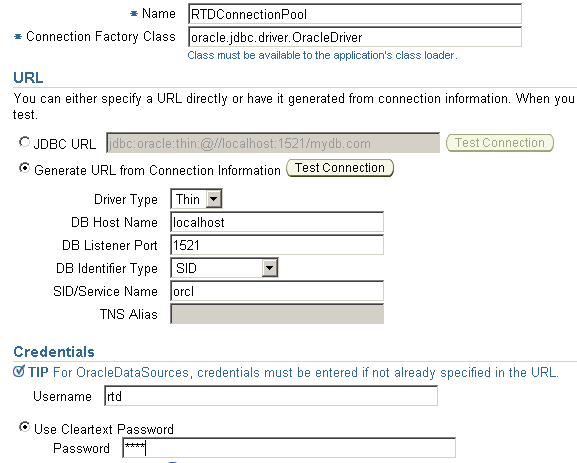Click the greyed TNS Alias field
This screenshot has width=577, height=463.
[x=277, y=314]
